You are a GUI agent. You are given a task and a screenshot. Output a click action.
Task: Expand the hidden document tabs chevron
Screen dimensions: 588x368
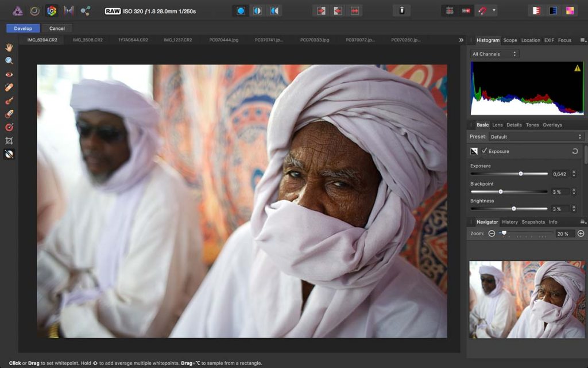pyautogui.click(x=461, y=40)
